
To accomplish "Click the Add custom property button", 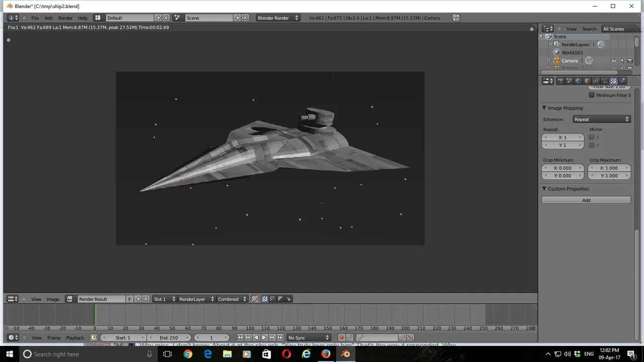I will click(x=586, y=200).
